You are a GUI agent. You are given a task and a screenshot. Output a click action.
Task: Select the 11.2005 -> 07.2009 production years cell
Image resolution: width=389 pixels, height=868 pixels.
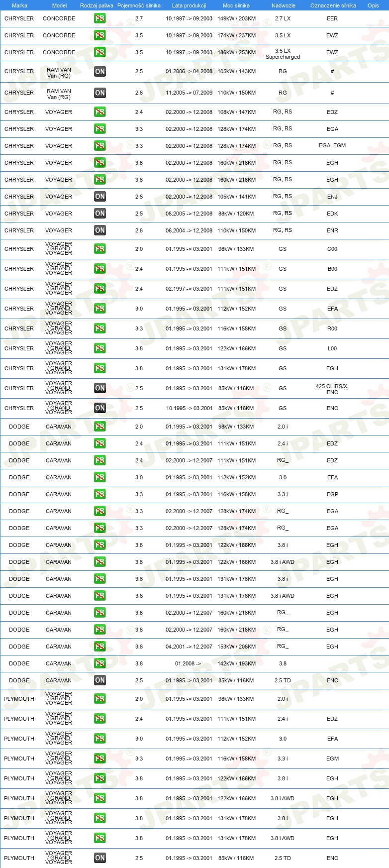(x=189, y=93)
